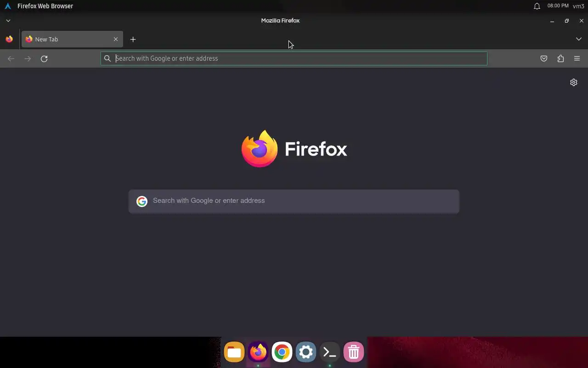Go back one page arrow
The image size is (588, 368).
click(x=11, y=58)
